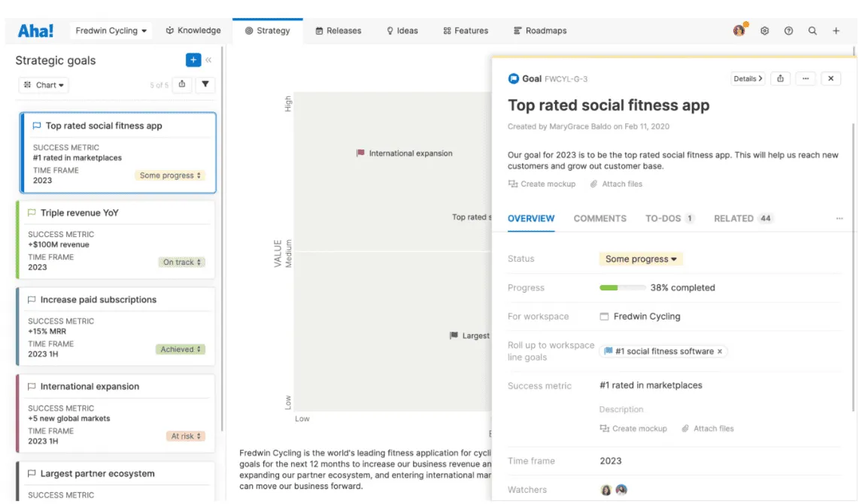
Task: Click the Details button
Action: coord(748,78)
